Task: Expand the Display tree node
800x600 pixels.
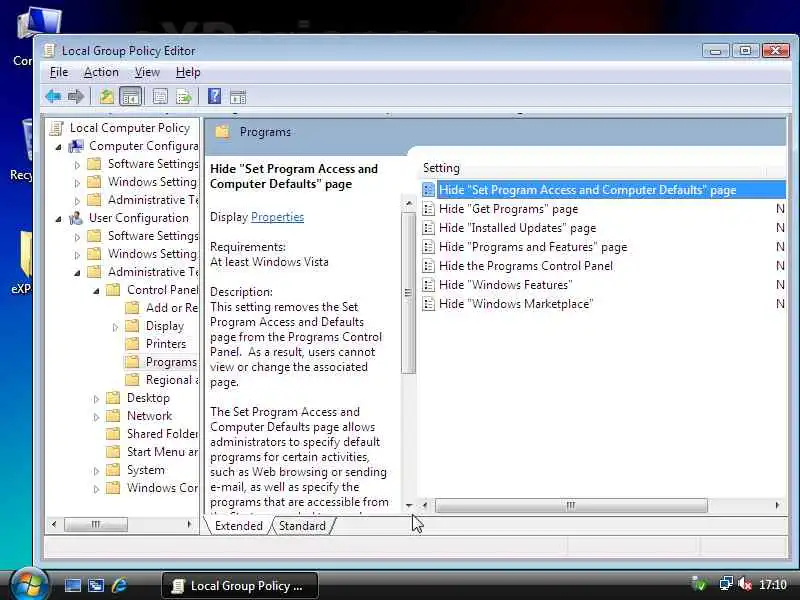Action: pyautogui.click(x=115, y=327)
